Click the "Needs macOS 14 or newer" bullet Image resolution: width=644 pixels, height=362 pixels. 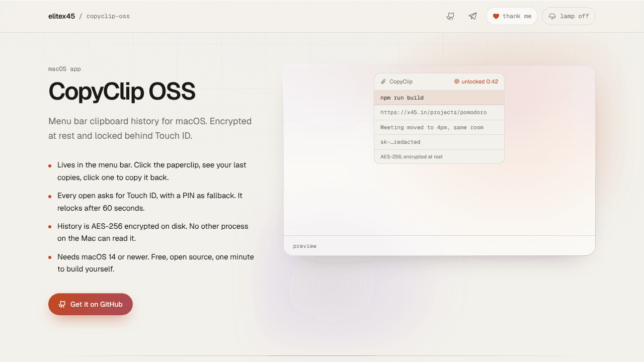pos(152,263)
